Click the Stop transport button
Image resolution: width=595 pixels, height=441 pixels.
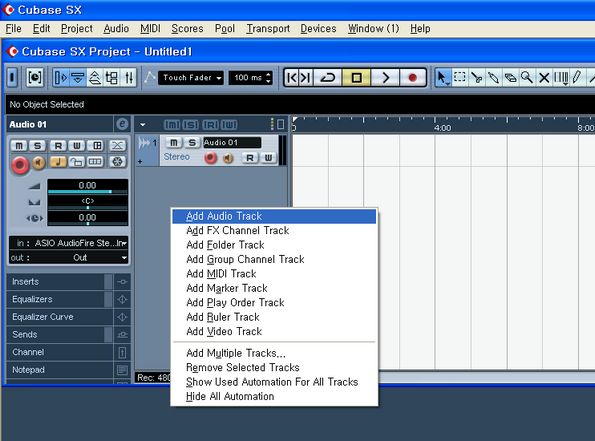click(x=356, y=78)
